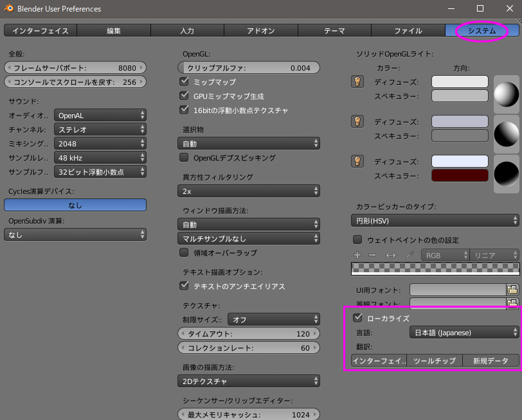Toggle the bottom light's lightbulb icon
522x420 pixels.
point(357,161)
